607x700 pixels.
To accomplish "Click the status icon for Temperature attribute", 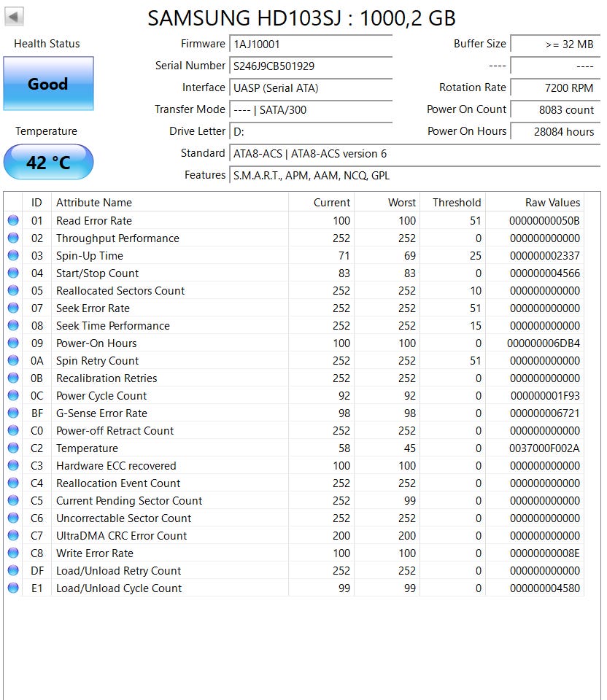I will [x=13, y=448].
